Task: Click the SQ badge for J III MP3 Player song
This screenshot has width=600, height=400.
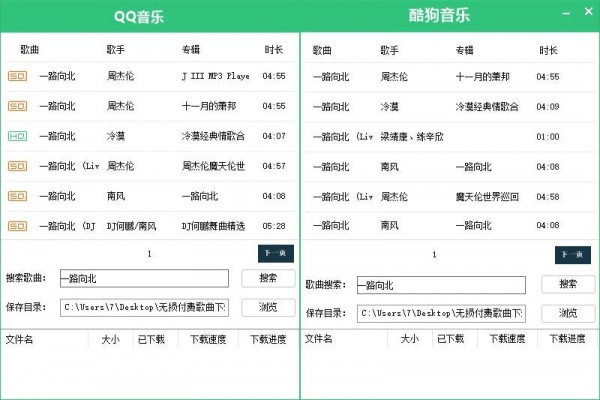Action: pos(18,76)
